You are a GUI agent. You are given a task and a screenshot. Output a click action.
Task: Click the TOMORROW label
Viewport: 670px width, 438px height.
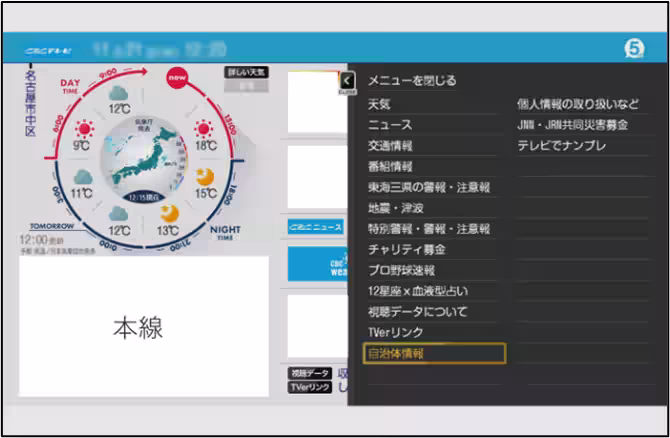[x=52, y=226]
